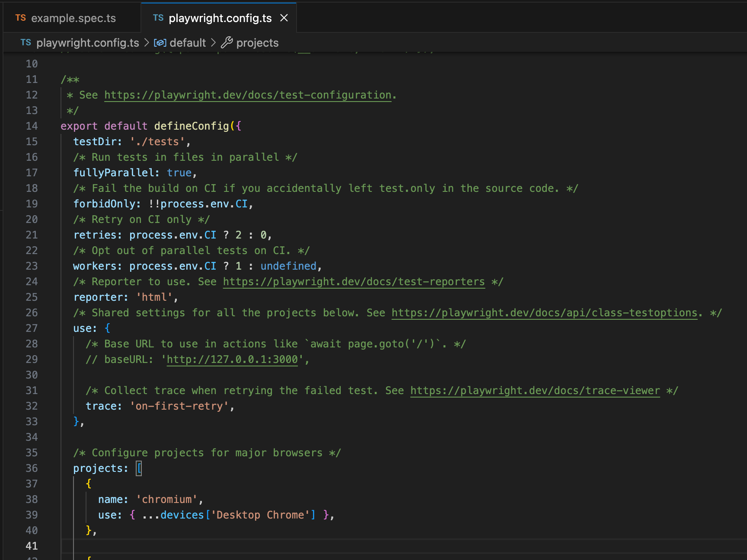Open the default breadcrumb symbol list
The height and width of the screenshot is (560, 747).
click(188, 43)
